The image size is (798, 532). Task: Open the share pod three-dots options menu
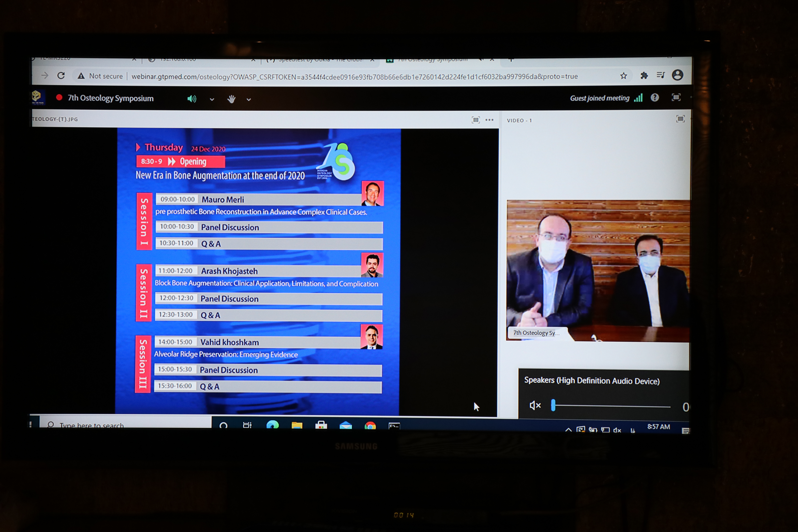click(489, 120)
